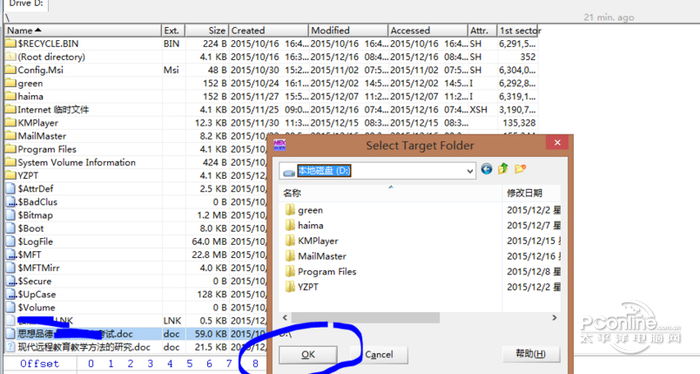
Task: Select the YZPT row in the main list
Action: [135, 175]
